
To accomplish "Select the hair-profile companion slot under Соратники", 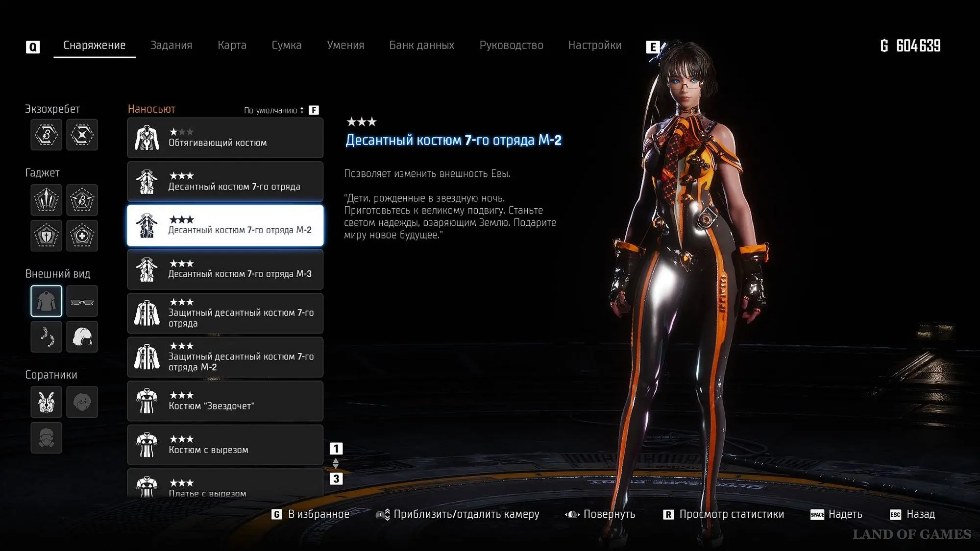I will (x=82, y=402).
